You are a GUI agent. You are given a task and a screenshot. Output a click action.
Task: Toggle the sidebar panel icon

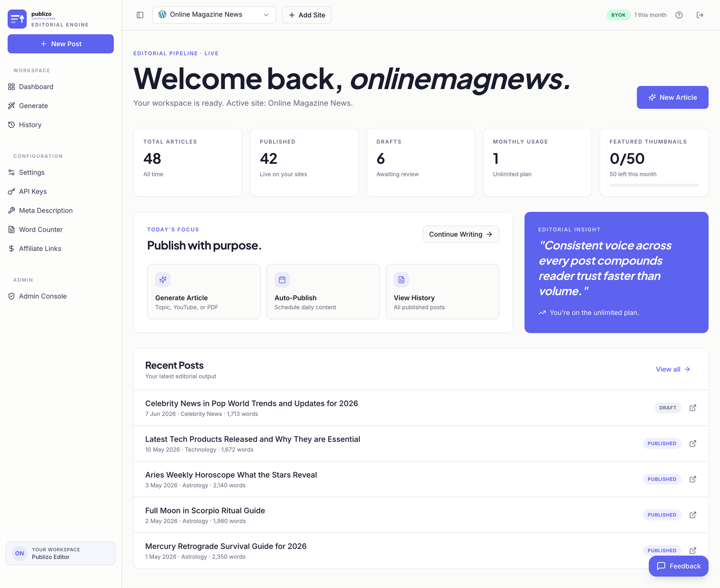pyautogui.click(x=140, y=15)
